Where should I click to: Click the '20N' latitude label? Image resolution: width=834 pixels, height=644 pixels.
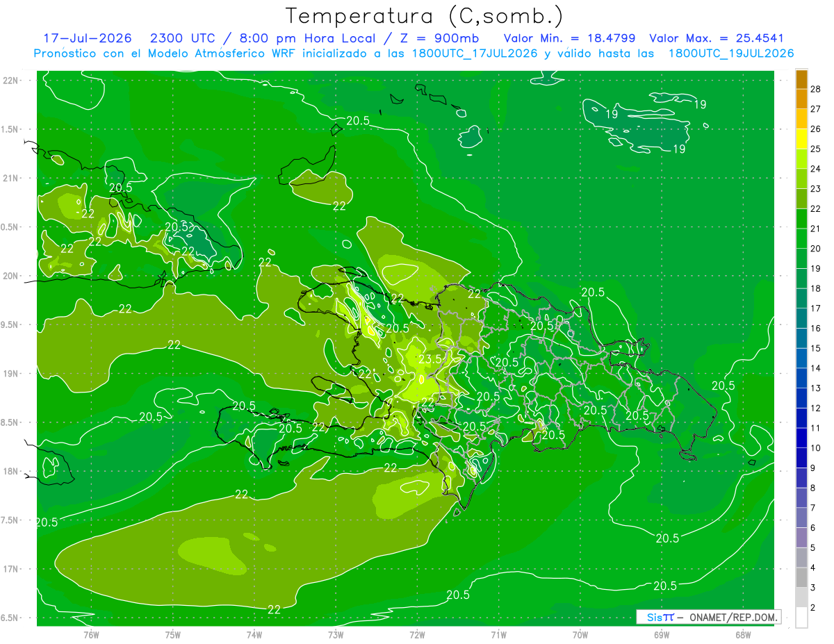[10, 276]
